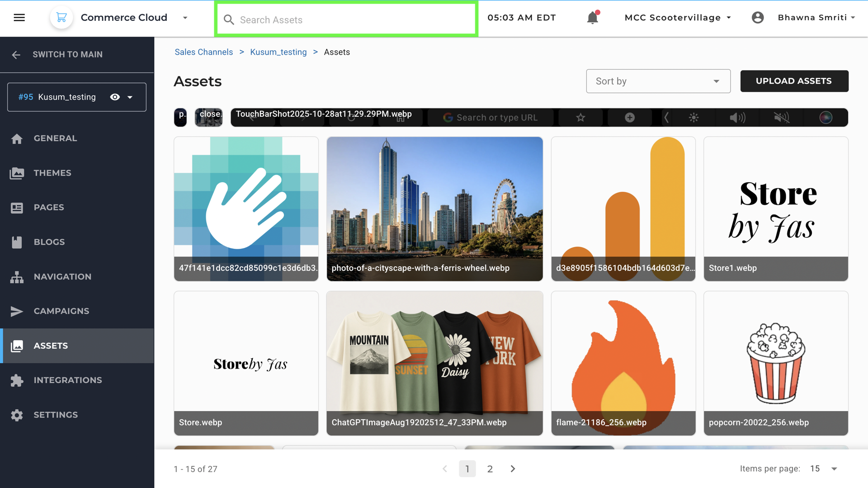Click the Switch to Main back arrow
The width and height of the screenshot is (868, 488).
[x=16, y=55]
